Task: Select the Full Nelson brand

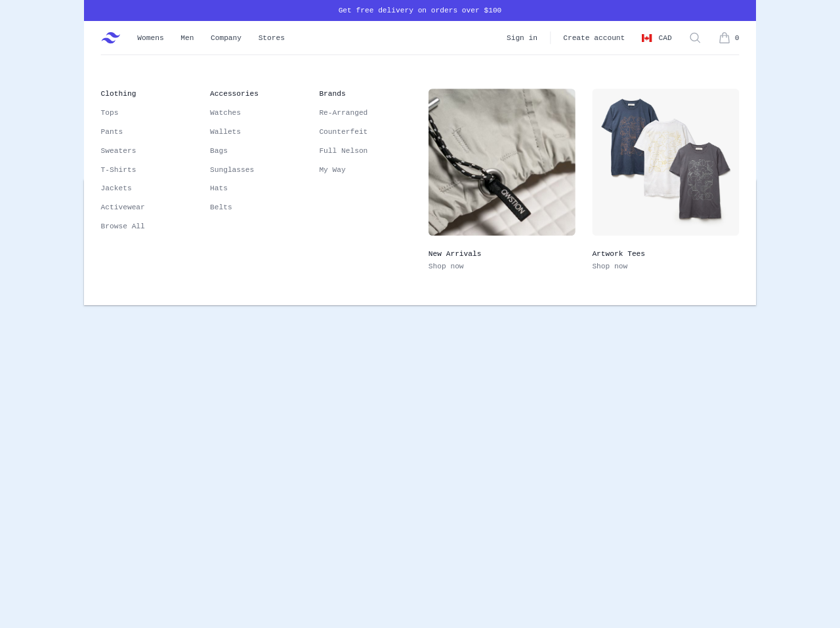Action: [343, 151]
